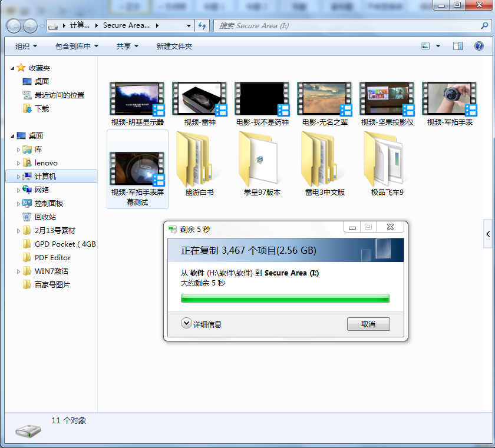The image size is (495, 448).
Task: Click the refresh button by address bar
Action: pyautogui.click(x=202, y=25)
